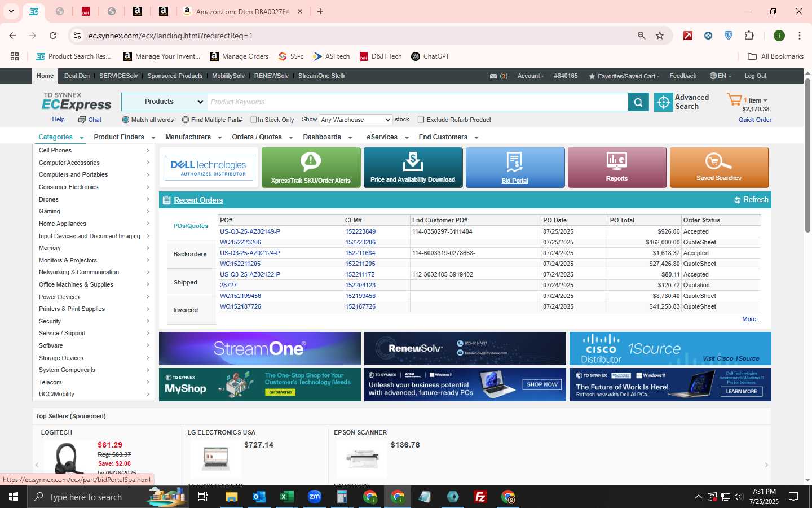
Task: Open the Home tab
Action: click(x=45, y=76)
